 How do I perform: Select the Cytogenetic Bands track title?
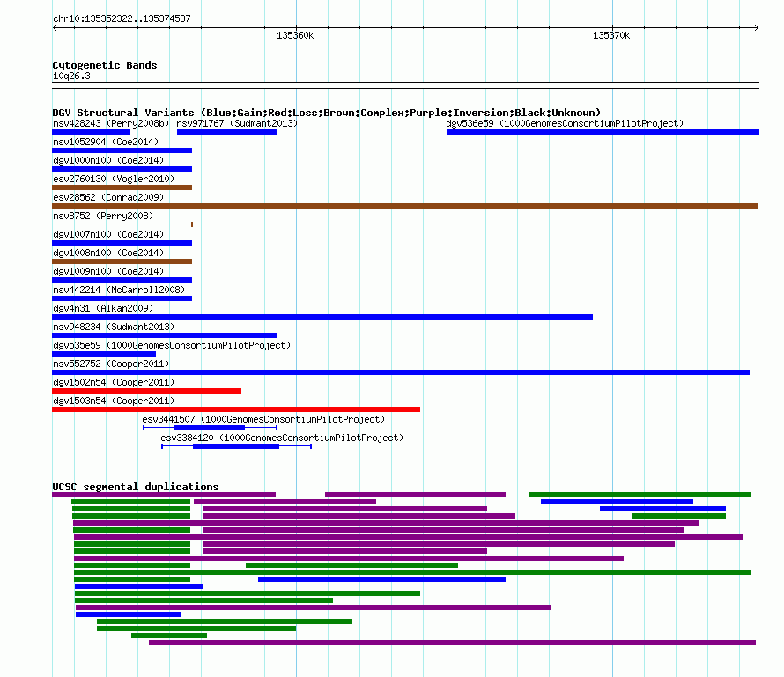pos(105,65)
